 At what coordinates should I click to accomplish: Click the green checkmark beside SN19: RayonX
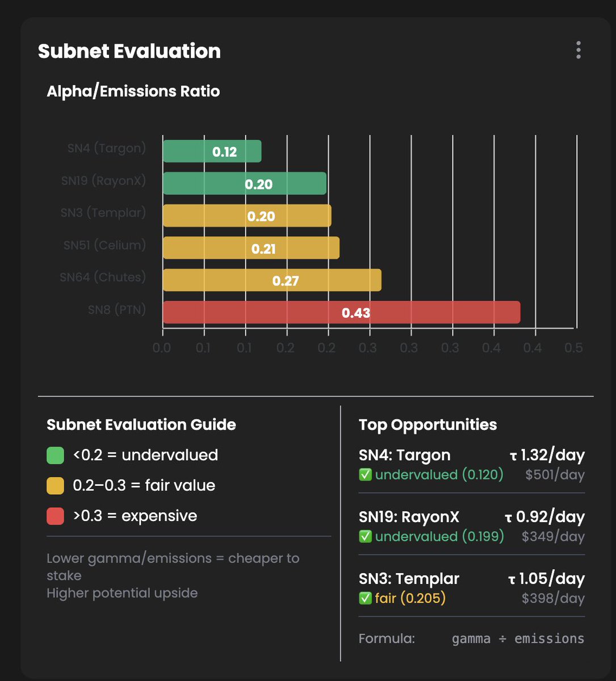365,536
